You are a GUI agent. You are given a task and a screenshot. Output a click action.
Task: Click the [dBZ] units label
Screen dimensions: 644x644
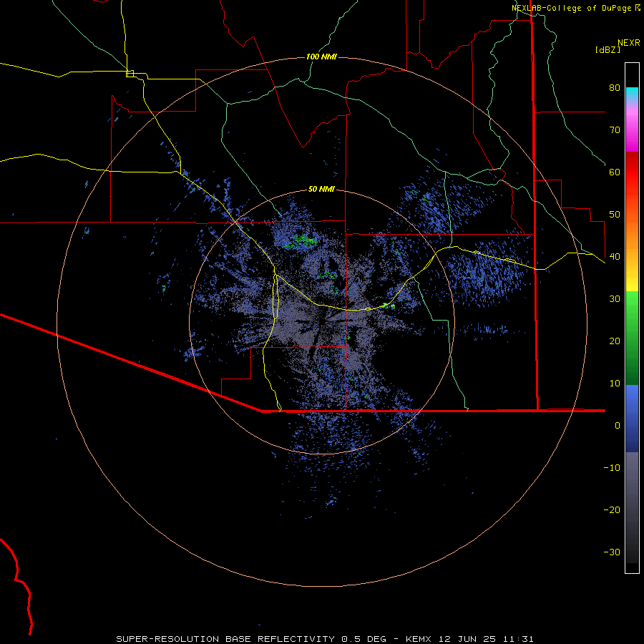tap(608, 49)
